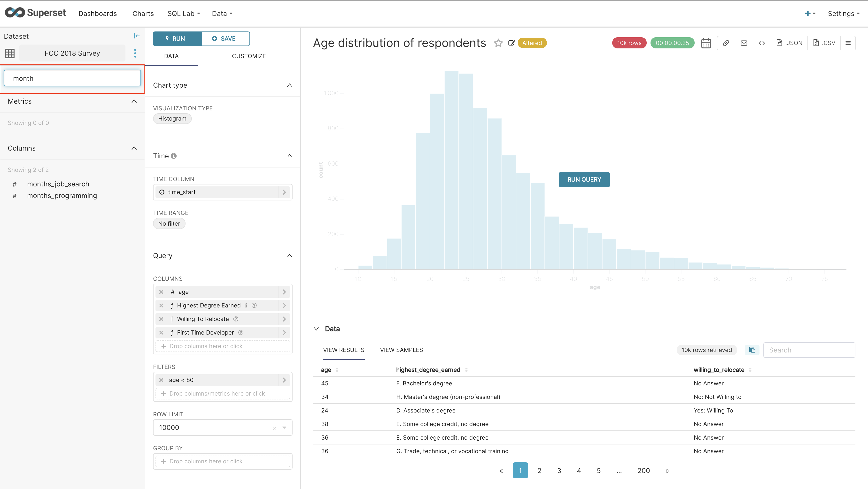This screenshot has width=868, height=489.
Task: Open the calendar schedule icon
Action: [x=706, y=43]
